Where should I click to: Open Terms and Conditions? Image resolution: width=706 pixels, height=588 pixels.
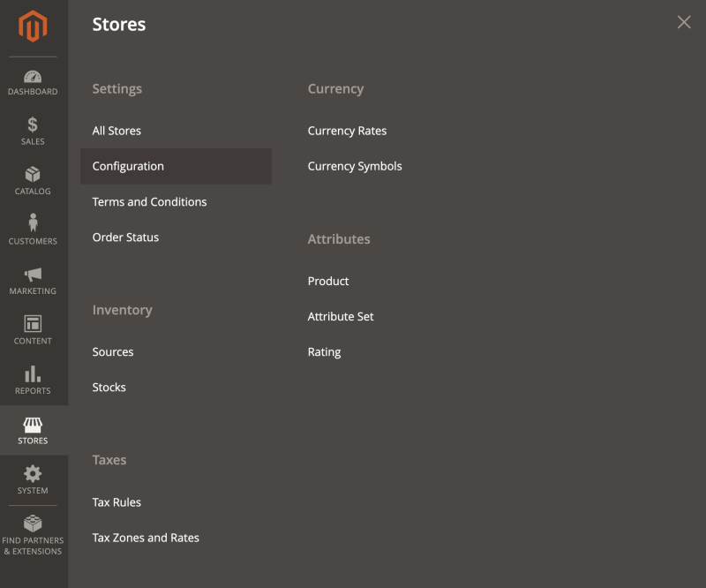point(149,202)
